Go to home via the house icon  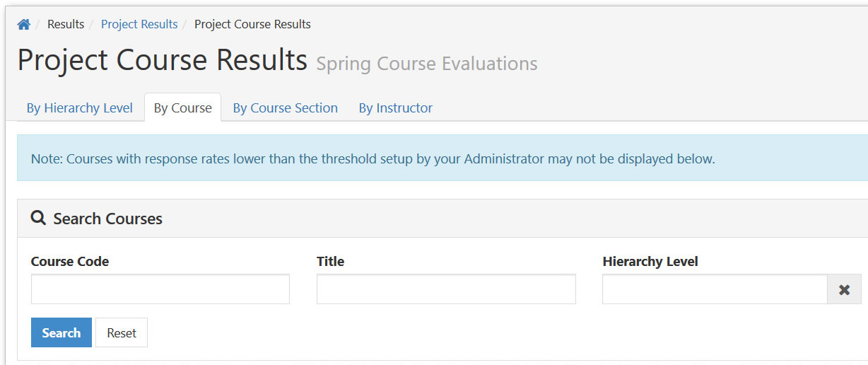click(23, 25)
